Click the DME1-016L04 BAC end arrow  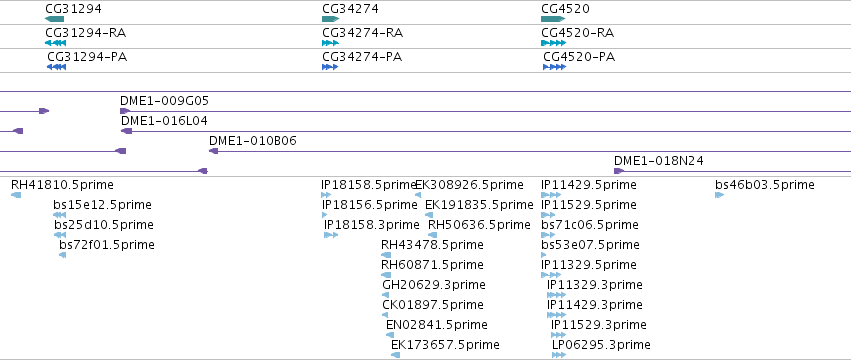(x=126, y=131)
